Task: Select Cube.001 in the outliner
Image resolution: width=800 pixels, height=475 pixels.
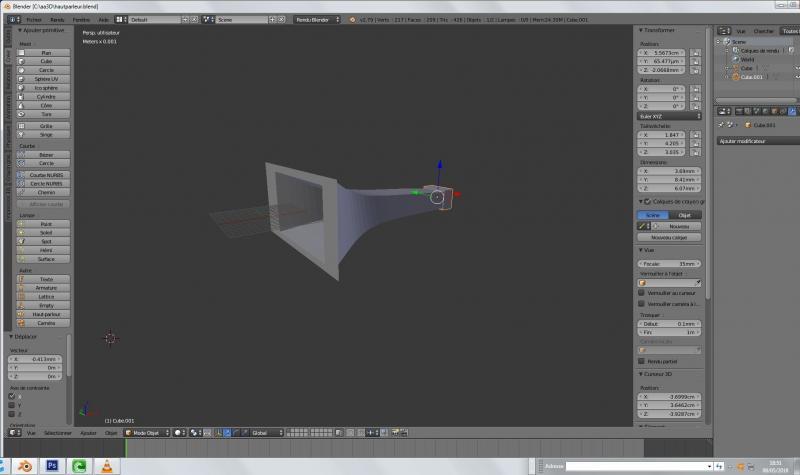Action: click(754, 76)
